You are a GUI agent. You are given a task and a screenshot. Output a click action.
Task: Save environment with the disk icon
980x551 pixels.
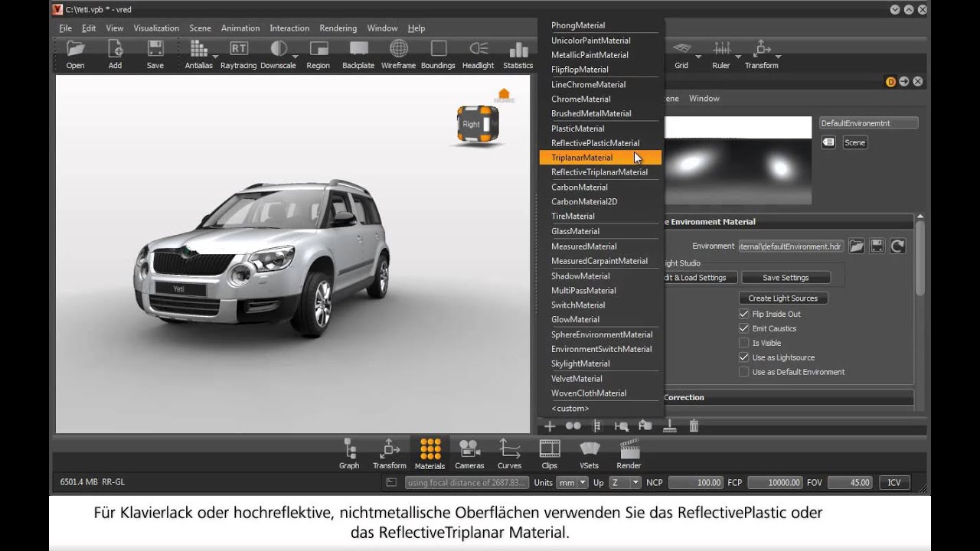[877, 246]
